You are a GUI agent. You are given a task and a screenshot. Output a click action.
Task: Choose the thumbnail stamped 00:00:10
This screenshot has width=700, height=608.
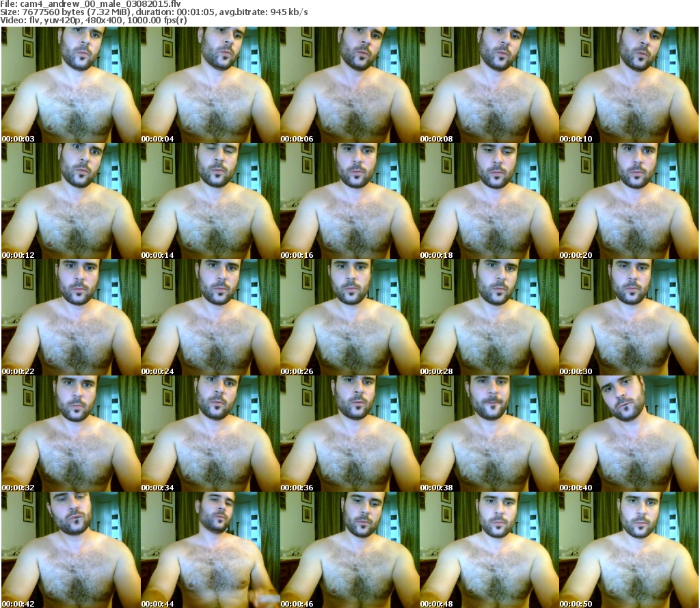click(x=629, y=85)
